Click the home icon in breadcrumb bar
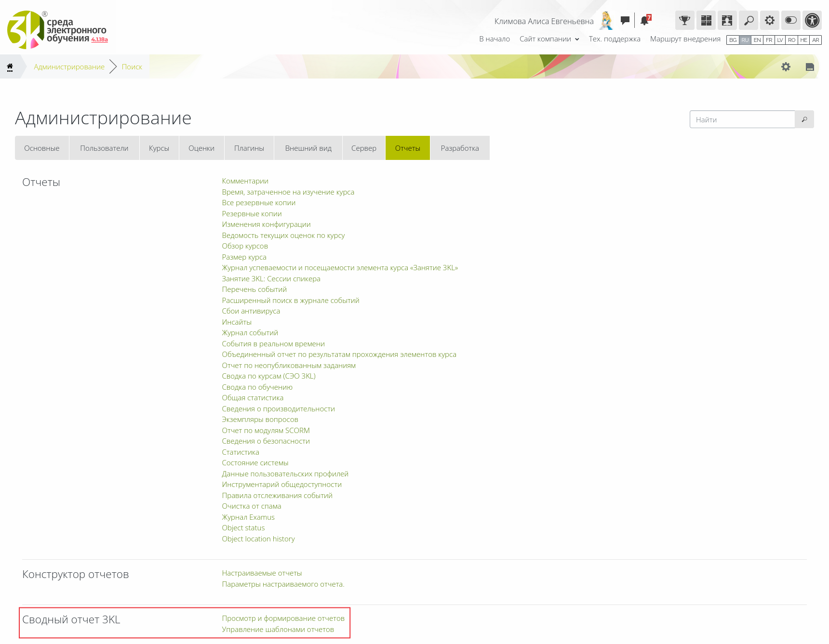This screenshot has width=829, height=644. click(10, 67)
